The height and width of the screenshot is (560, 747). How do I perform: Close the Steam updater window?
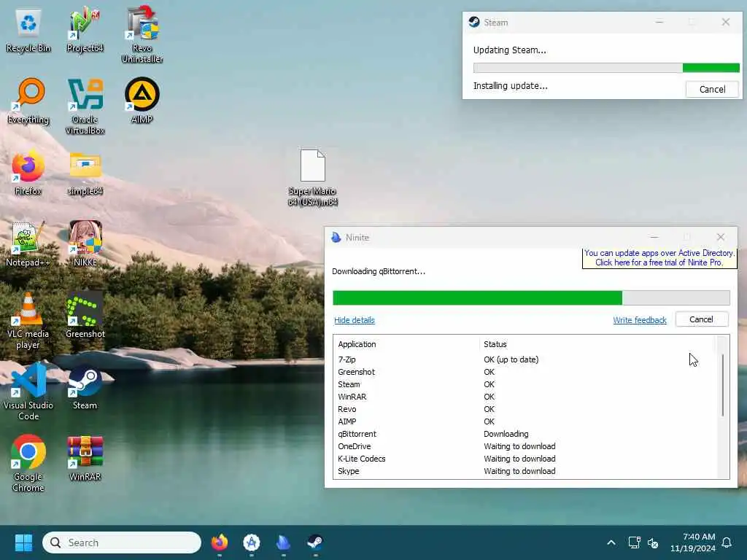[x=726, y=22]
